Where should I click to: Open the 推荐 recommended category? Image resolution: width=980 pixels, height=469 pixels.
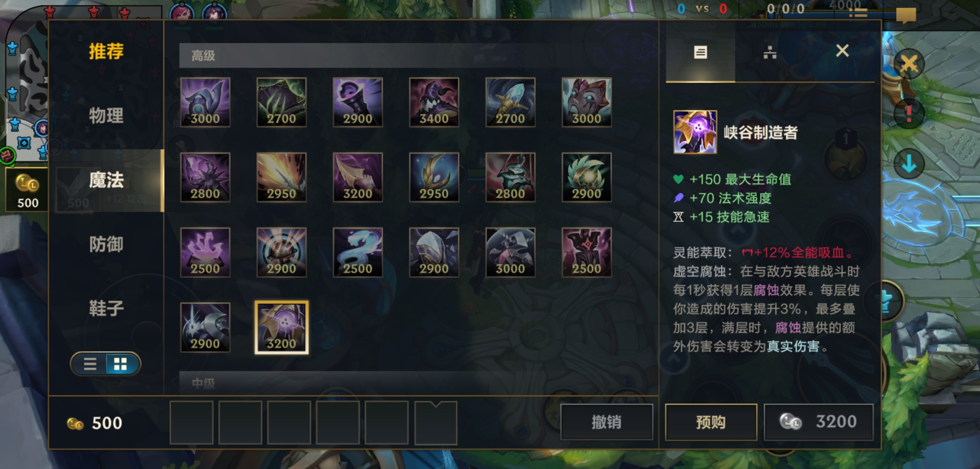tap(106, 51)
